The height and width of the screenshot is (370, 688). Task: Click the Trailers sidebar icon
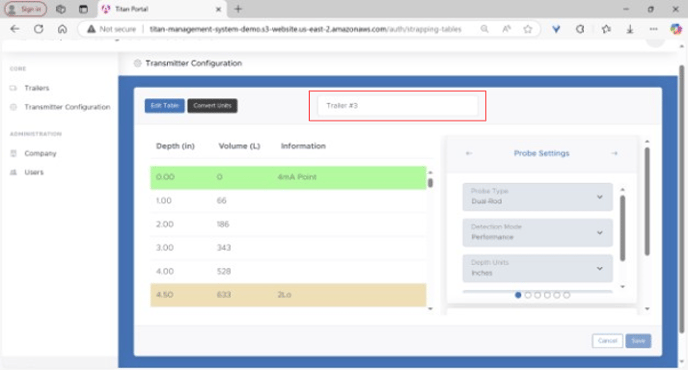13,88
